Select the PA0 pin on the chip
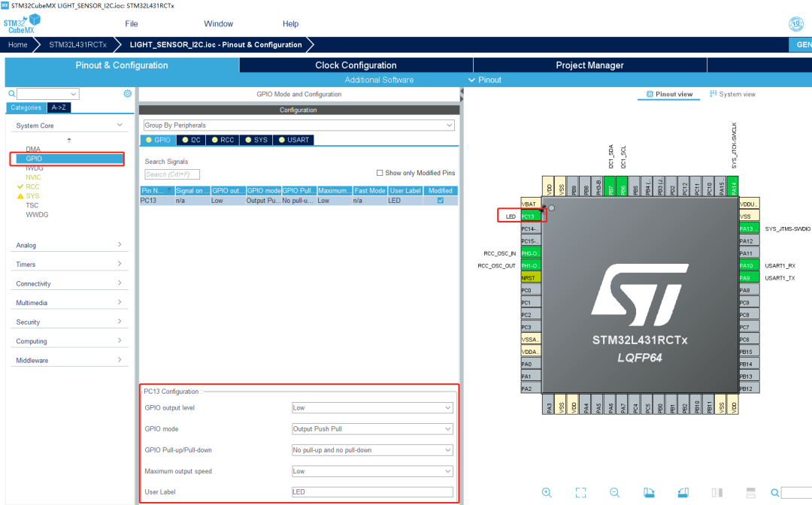Screen dimensions: 812x505 tap(531, 364)
